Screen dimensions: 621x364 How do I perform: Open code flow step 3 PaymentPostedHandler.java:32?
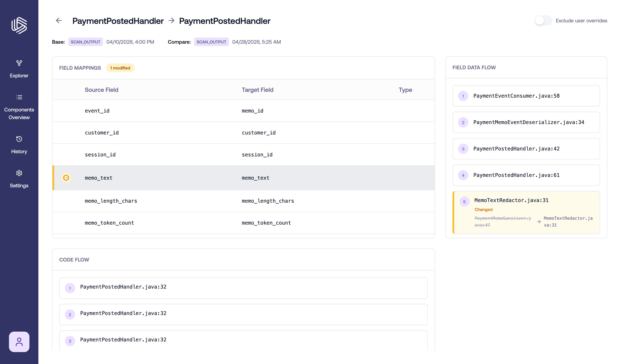point(244,340)
